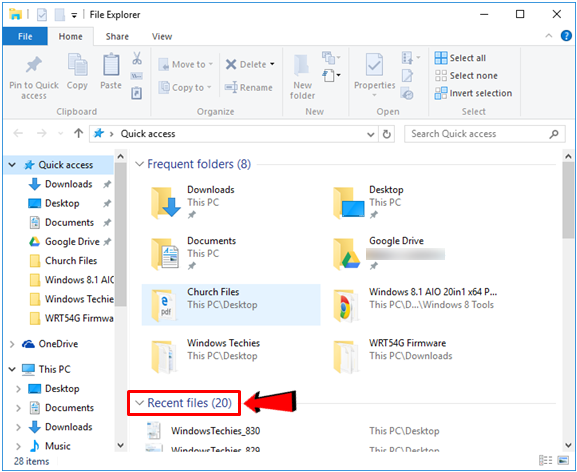Image resolution: width=577 pixels, height=472 pixels.
Task: Select WindowsTechies_830 recent file
Action: (215, 431)
